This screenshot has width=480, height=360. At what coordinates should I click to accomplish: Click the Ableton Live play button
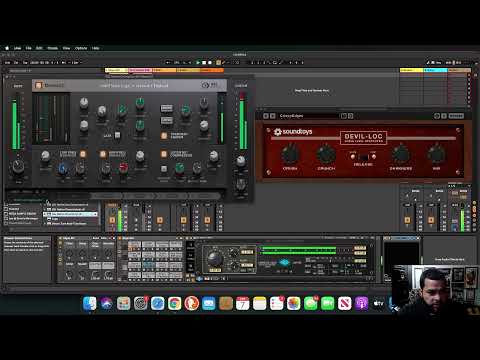(x=198, y=62)
